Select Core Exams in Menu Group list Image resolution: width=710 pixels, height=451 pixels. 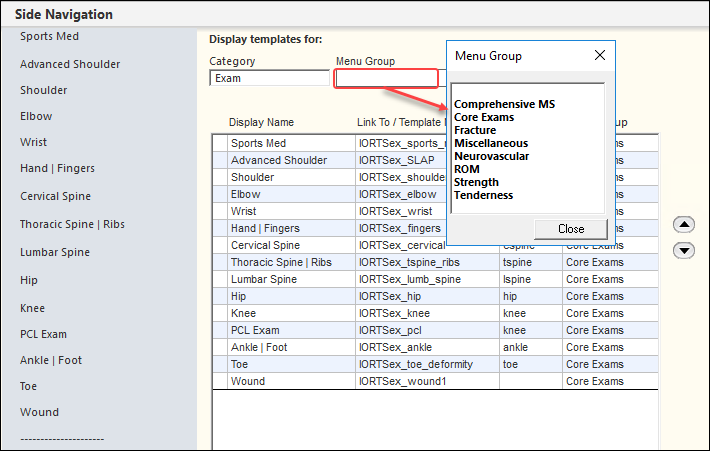484,117
